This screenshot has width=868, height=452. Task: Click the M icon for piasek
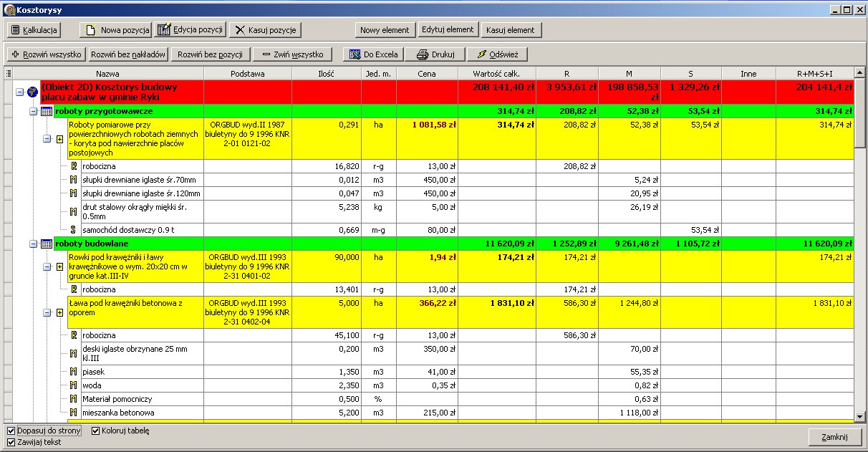74,372
